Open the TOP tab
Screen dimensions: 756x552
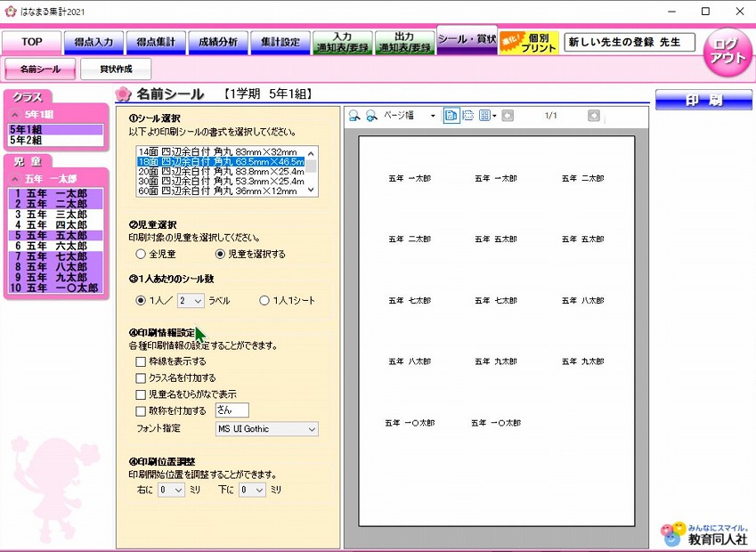click(32, 43)
